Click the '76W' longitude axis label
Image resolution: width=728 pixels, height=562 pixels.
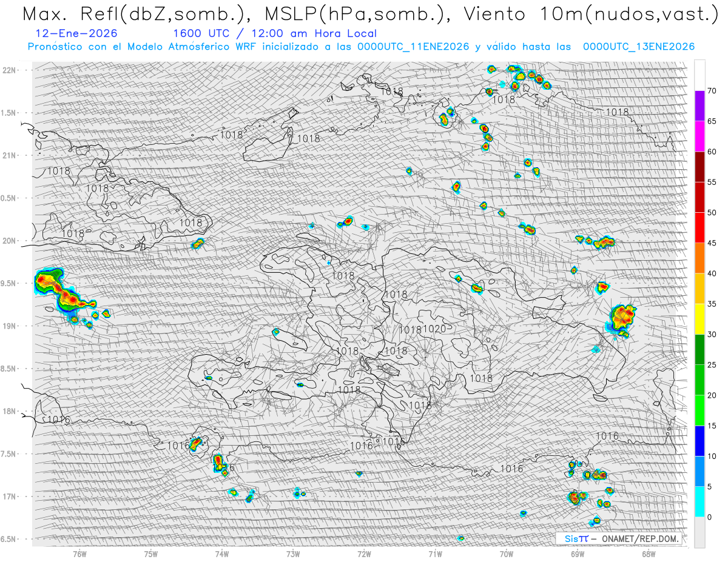coord(79,554)
